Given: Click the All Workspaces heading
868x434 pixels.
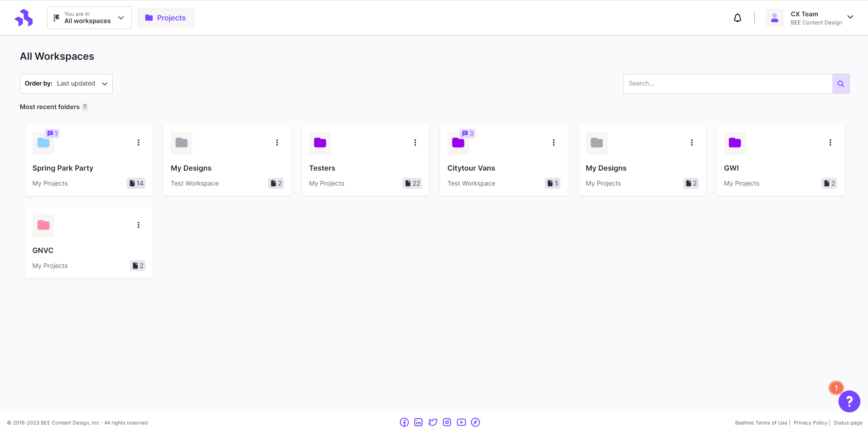Looking at the screenshot, I should tap(57, 56).
